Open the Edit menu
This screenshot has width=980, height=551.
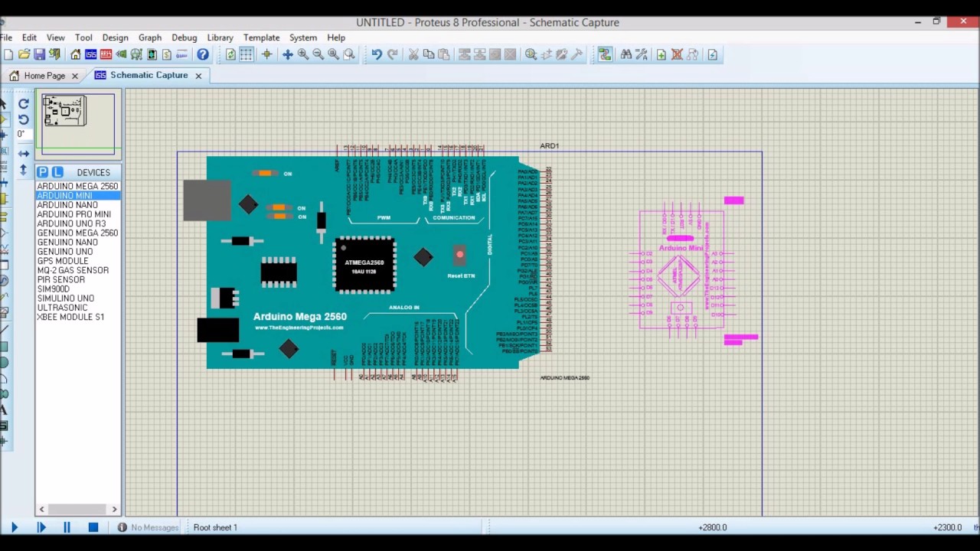coord(29,37)
